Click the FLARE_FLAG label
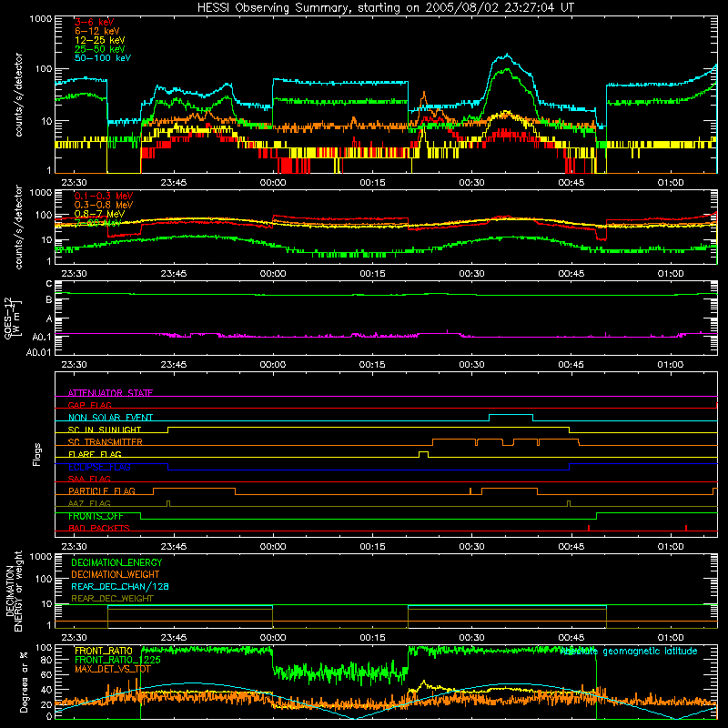 (95, 454)
